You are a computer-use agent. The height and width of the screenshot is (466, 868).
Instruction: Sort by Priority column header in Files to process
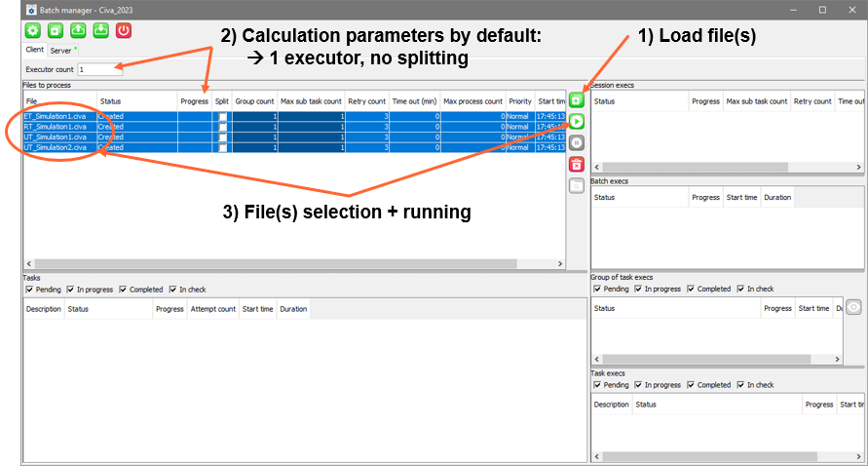(518, 101)
